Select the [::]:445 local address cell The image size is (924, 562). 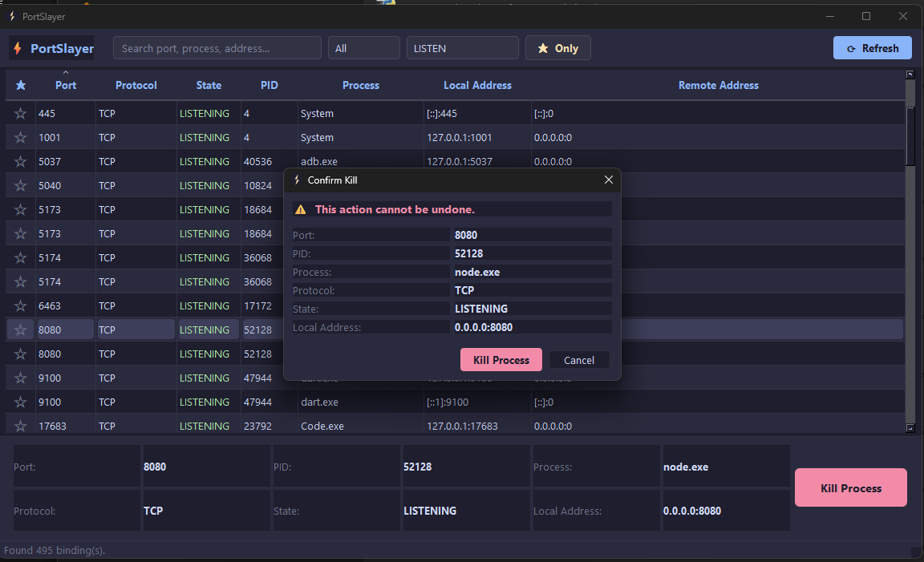coord(476,113)
